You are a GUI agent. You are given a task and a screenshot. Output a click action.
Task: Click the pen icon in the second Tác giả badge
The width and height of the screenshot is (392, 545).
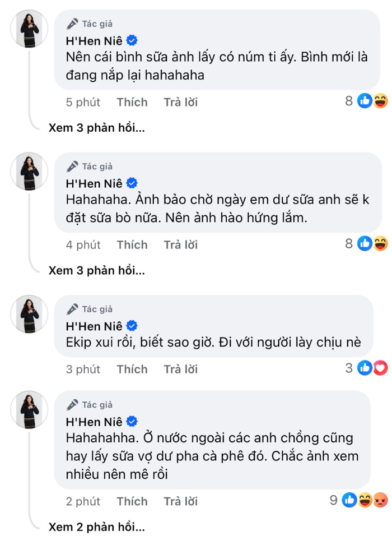(x=72, y=166)
